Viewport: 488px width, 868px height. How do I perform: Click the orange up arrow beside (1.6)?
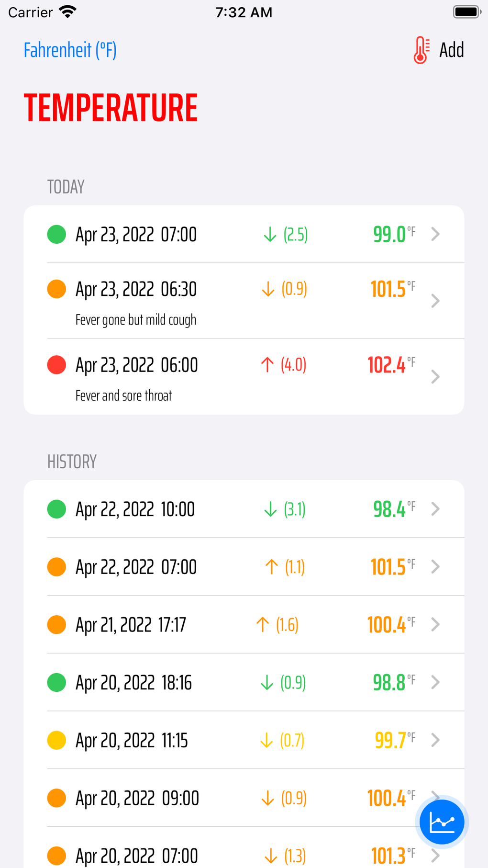(262, 624)
